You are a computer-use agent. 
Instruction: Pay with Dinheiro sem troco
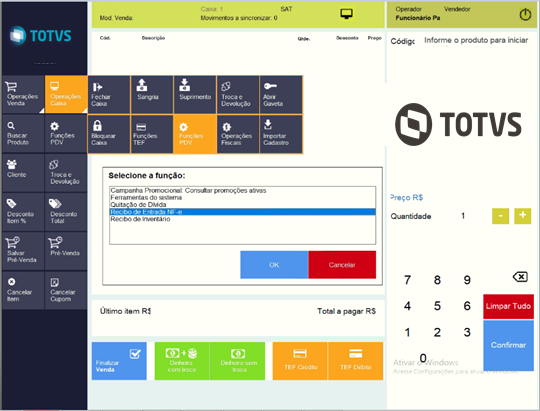[x=238, y=361]
